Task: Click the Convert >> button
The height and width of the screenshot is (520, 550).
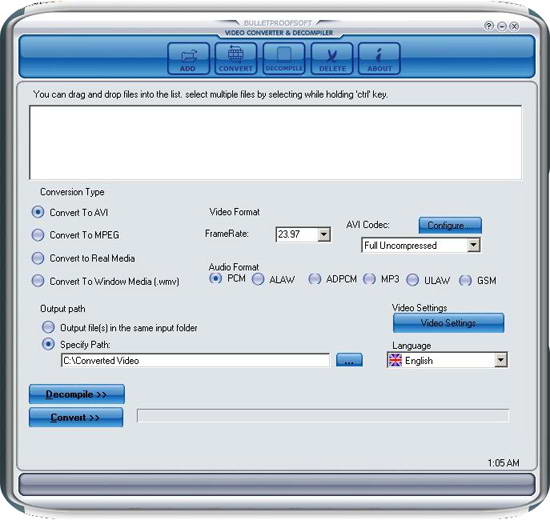Action: (76, 417)
